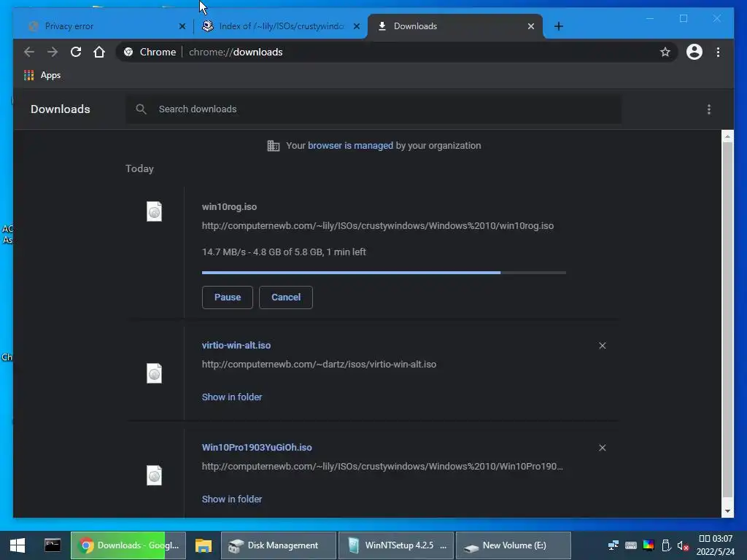Open the taskbar clock showing 03:07
This screenshot has height=560, width=747.
tap(716, 545)
